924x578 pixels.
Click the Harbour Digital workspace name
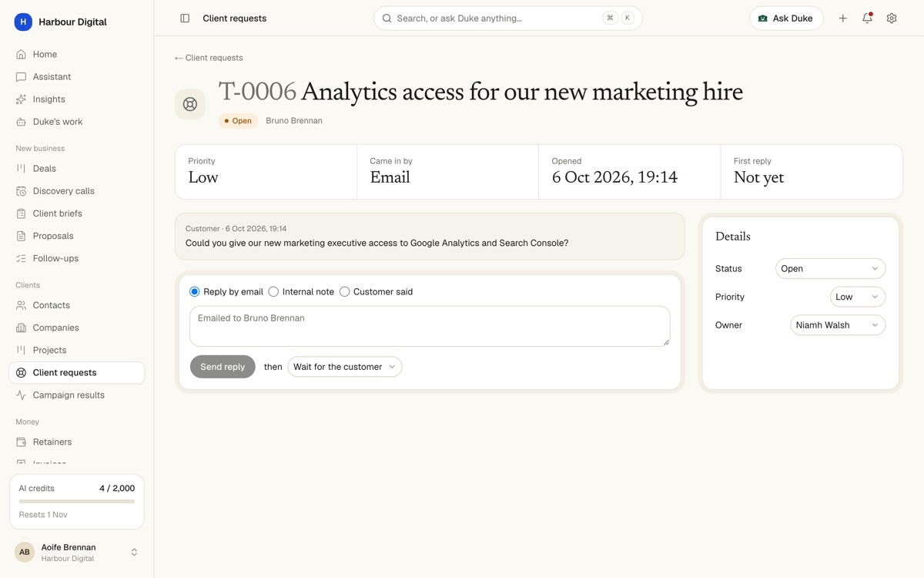click(x=72, y=22)
